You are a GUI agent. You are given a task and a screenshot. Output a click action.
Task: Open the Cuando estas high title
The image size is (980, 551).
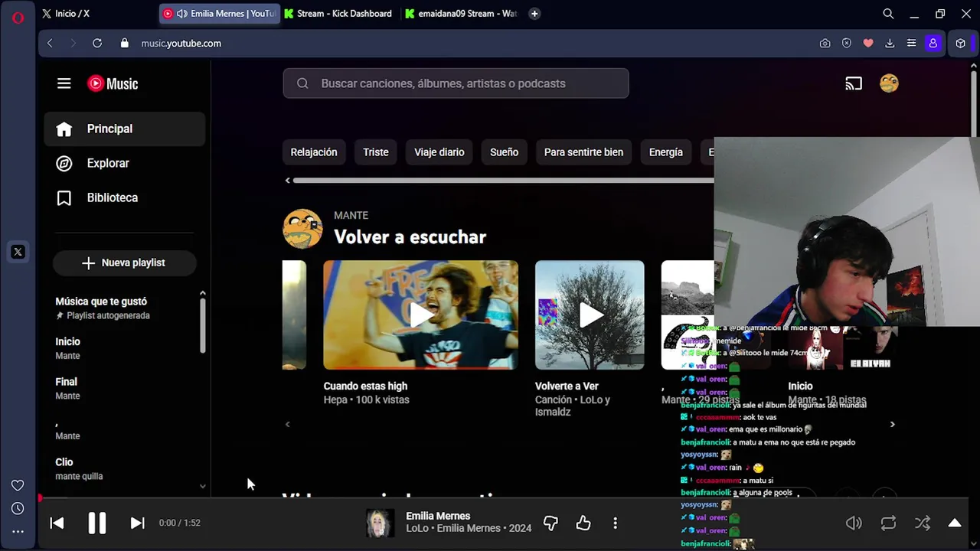point(365,386)
